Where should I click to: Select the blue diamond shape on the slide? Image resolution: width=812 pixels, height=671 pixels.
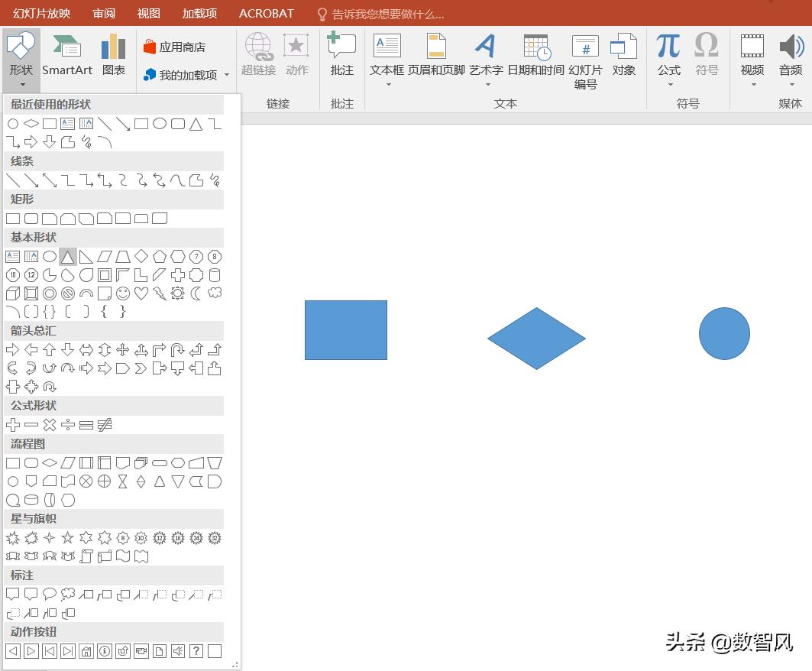click(x=536, y=336)
